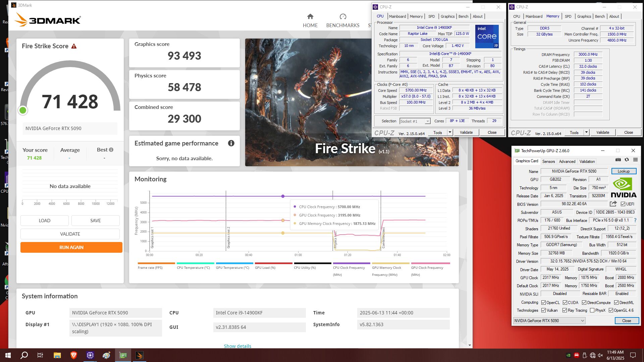Open the paint palette app on the taskbar
This screenshot has width=644, height=362.
pyautogui.click(x=106, y=355)
